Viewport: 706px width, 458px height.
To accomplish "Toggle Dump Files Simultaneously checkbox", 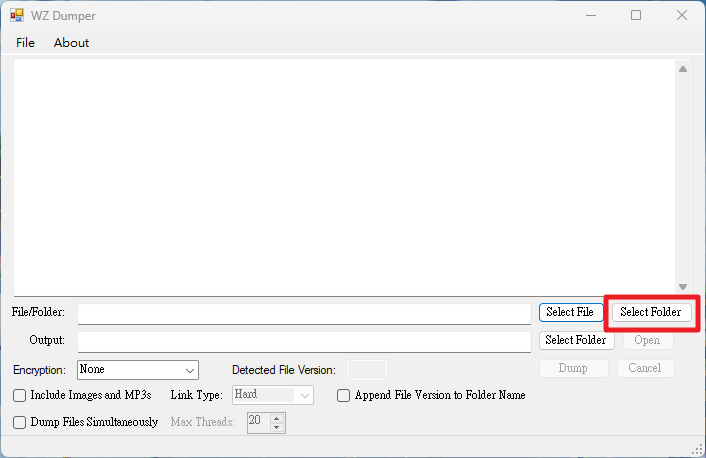I will (x=19, y=422).
